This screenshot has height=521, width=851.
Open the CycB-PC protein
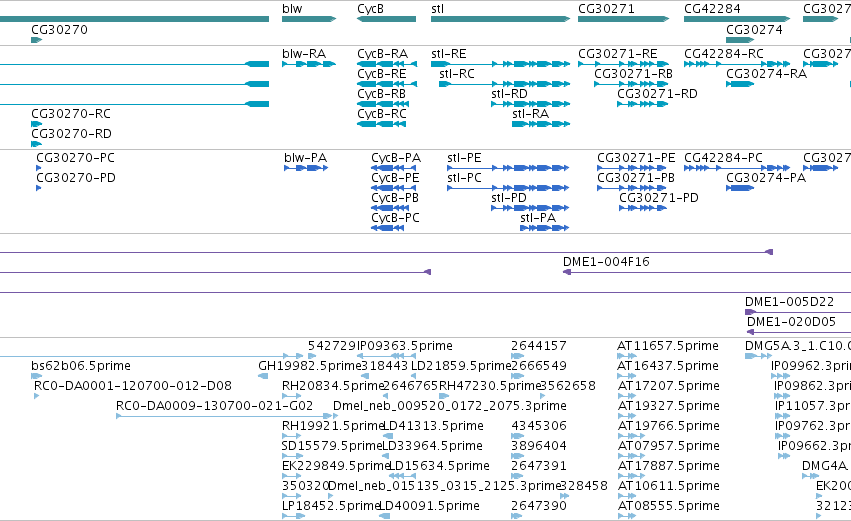point(388,228)
